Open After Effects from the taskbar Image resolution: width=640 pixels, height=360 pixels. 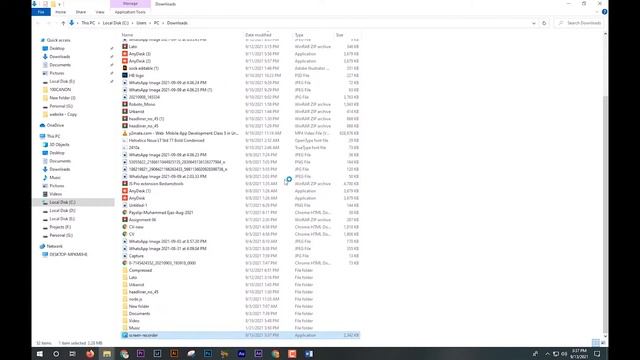coord(242,354)
